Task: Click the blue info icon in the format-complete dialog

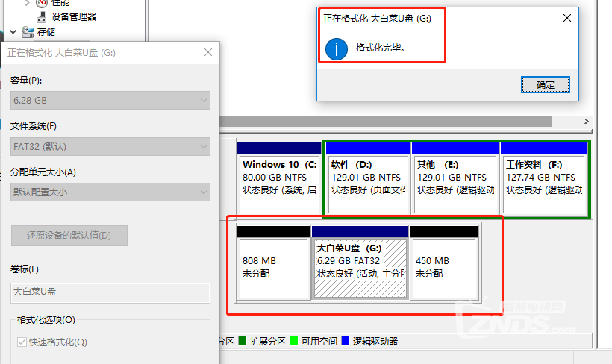Action: [x=336, y=49]
